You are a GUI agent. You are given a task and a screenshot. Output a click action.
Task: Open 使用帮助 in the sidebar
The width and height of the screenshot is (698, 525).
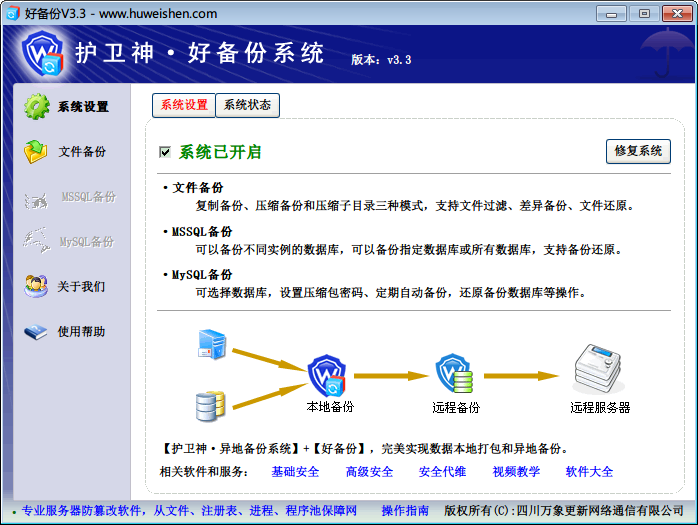[x=81, y=331]
